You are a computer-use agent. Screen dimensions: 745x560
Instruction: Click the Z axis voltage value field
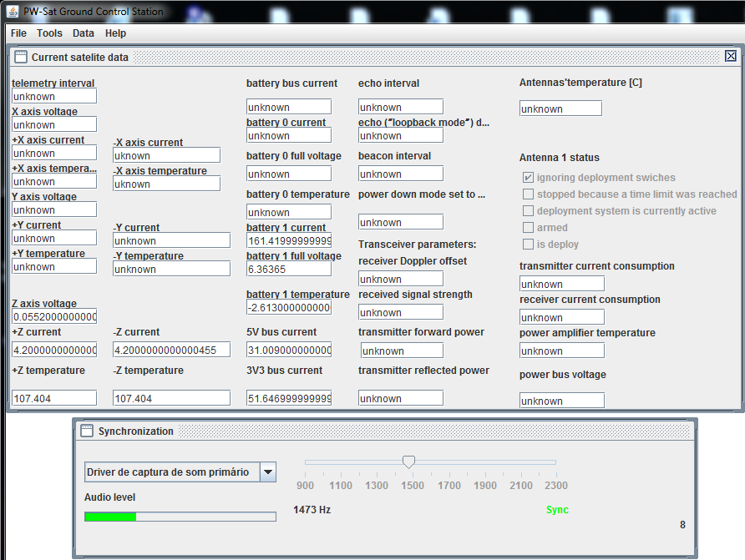pos(54,316)
